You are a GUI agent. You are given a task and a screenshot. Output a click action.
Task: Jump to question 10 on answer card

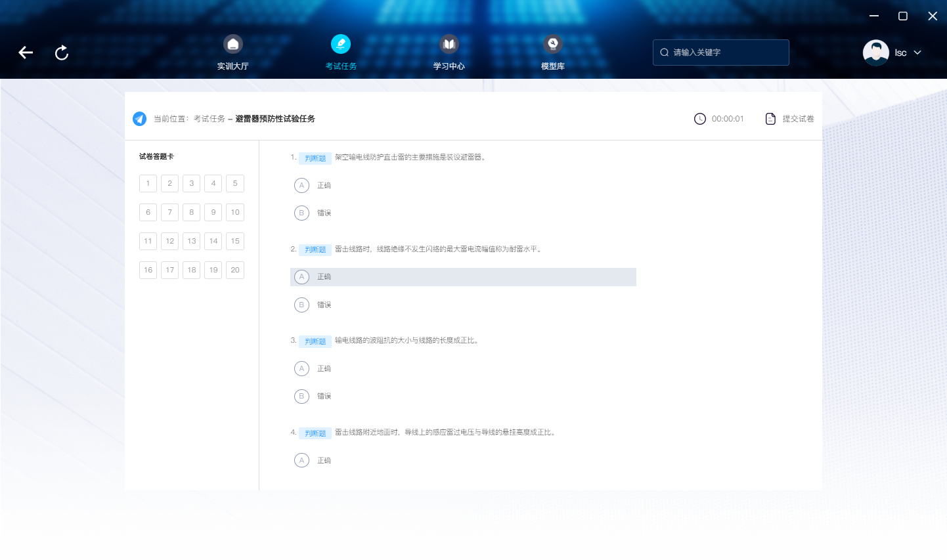(235, 212)
